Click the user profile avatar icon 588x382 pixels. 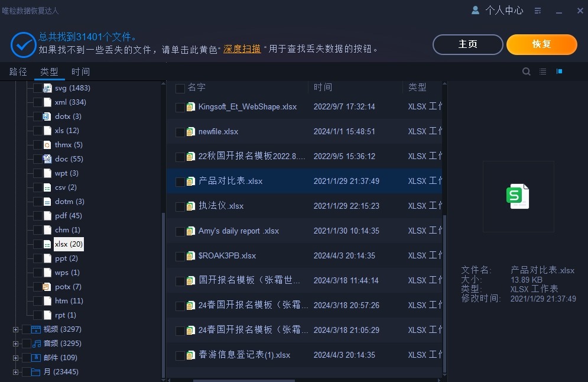[476, 10]
